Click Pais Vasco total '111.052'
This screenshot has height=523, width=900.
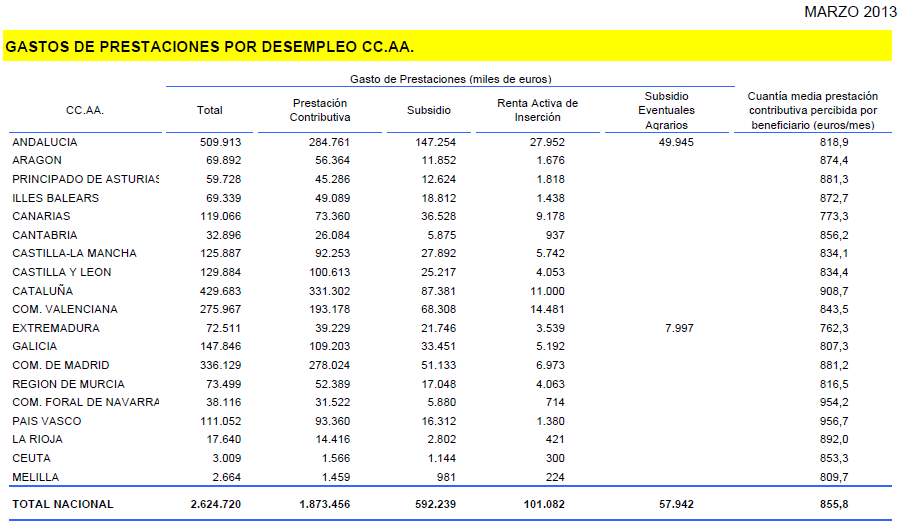[220, 421]
